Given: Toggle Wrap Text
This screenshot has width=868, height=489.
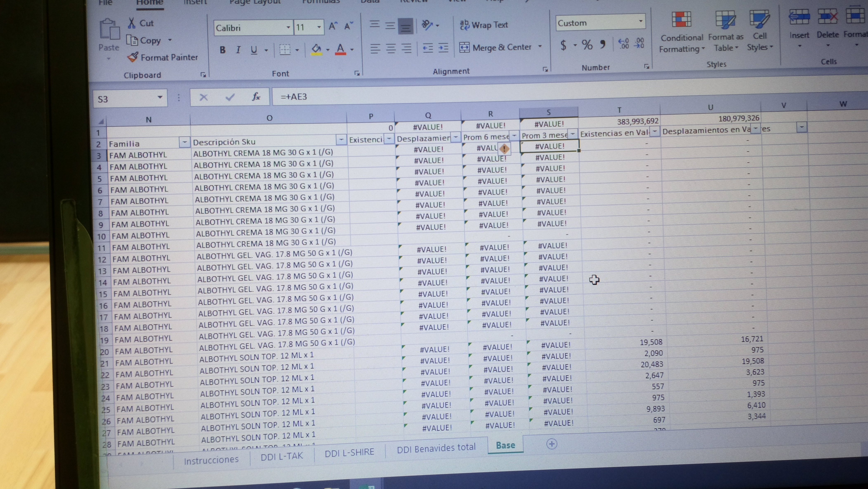Looking at the screenshot, I should tap(484, 25).
